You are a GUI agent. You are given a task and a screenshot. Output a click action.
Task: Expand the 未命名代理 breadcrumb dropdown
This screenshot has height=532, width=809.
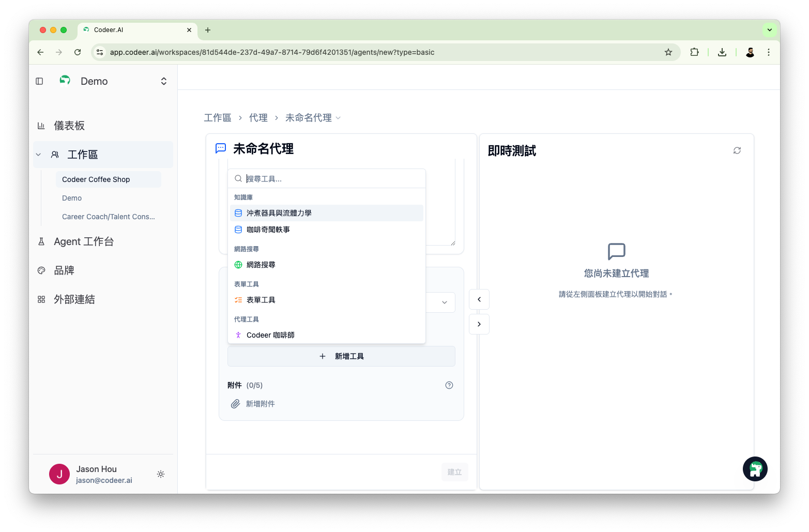339,117
